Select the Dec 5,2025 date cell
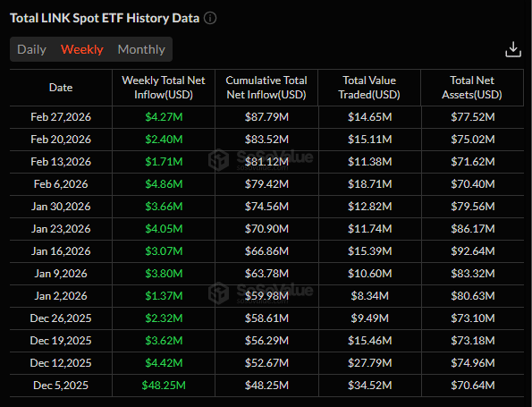532x407 pixels. tap(61, 386)
